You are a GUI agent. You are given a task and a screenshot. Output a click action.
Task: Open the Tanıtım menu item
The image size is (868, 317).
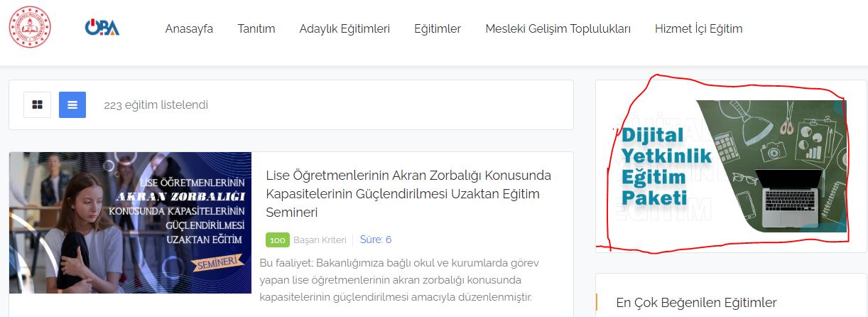(x=256, y=29)
